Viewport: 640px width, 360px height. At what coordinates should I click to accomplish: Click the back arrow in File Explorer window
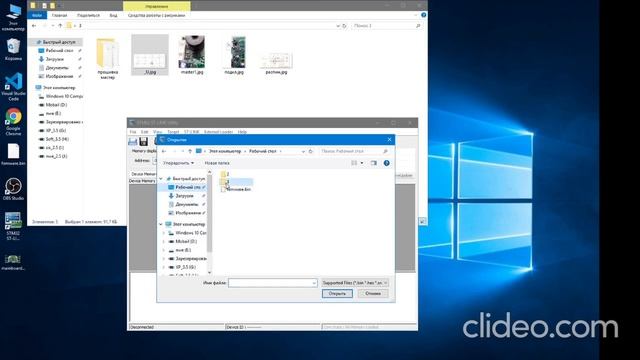point(34,26)
